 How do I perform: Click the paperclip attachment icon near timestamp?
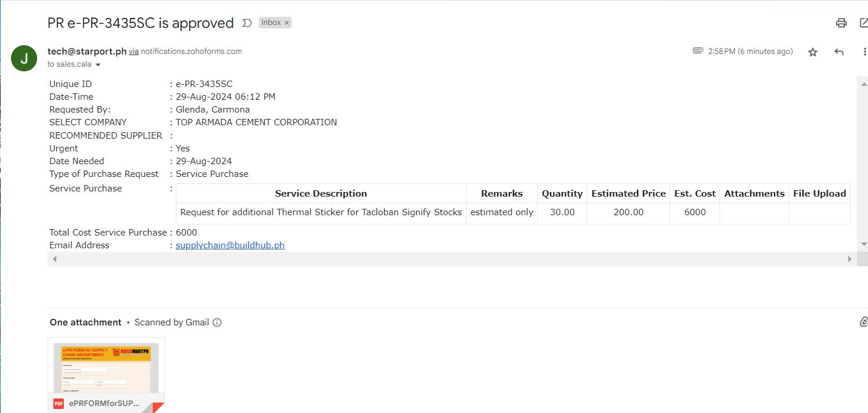point(697,51)
